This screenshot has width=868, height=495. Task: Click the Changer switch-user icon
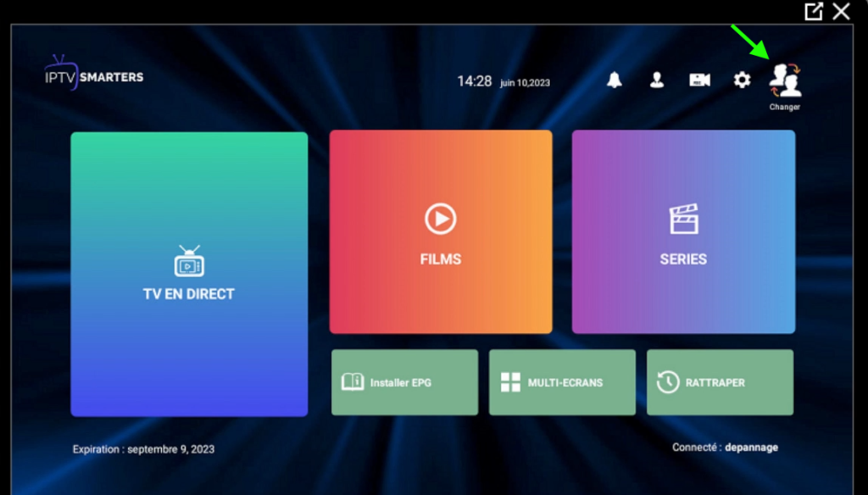tap(785, 87)
